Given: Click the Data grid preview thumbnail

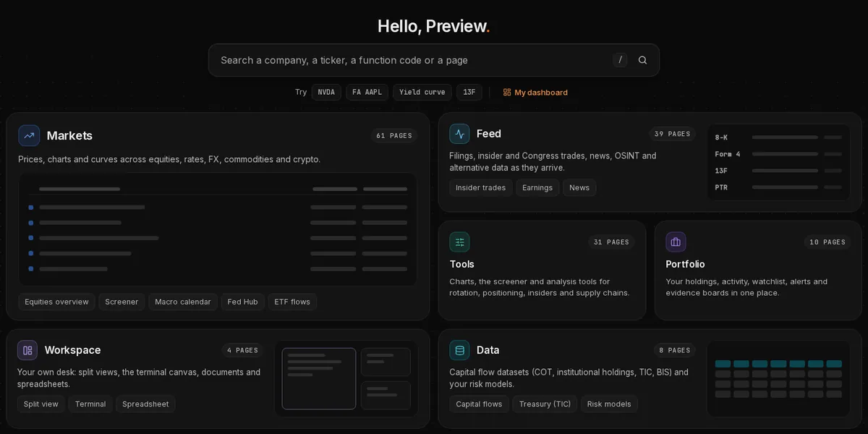Looking at the screenshot, I should tap(778, 378).
